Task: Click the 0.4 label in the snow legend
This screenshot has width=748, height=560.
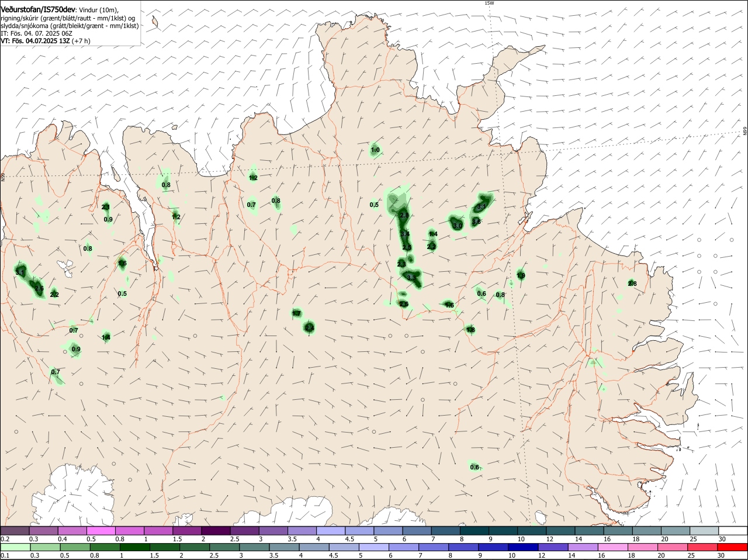Action: point(63,538)
